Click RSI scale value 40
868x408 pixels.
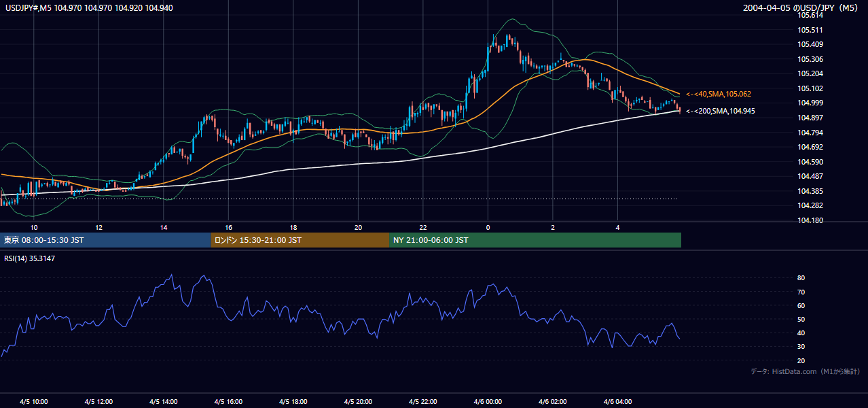801,333
